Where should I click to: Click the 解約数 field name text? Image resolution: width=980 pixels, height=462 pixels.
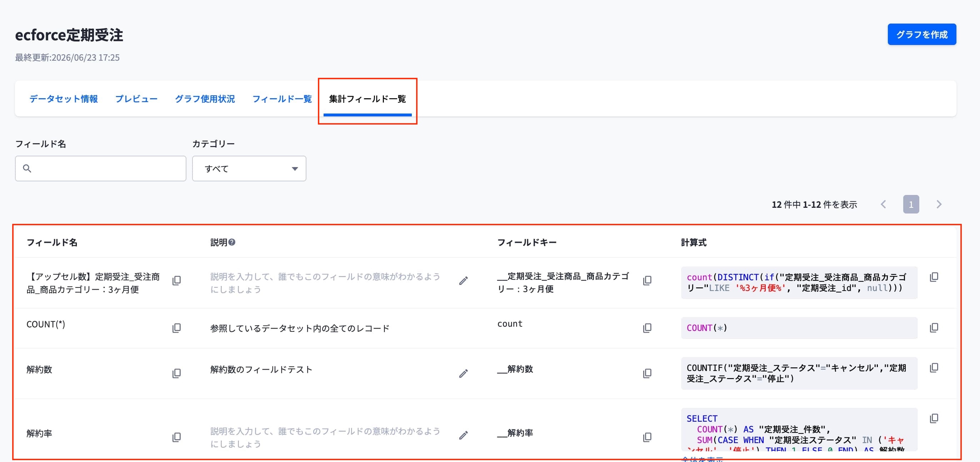click(39, 370)
